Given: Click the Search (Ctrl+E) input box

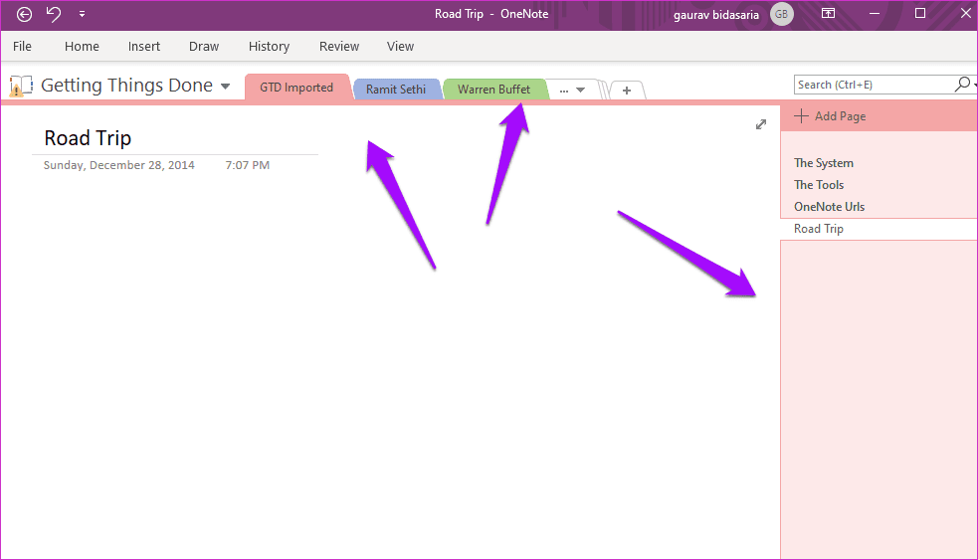Looking at the screenshot, I should point(874,85).
